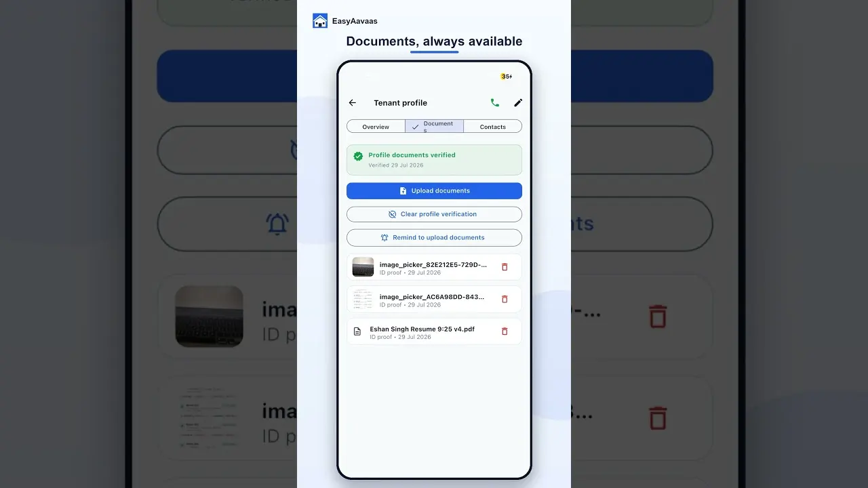Click the 'image_picker_82E212E5-729D-...' file name
The image size is (868, 488).
(433, 264)
